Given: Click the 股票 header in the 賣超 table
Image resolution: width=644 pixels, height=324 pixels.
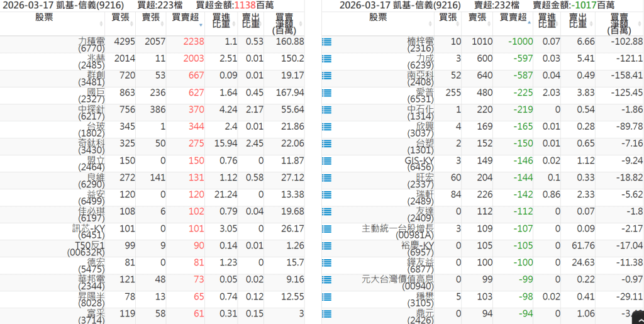Looking at the screenshot, I should pyautogui.click(x=378, y=18).
